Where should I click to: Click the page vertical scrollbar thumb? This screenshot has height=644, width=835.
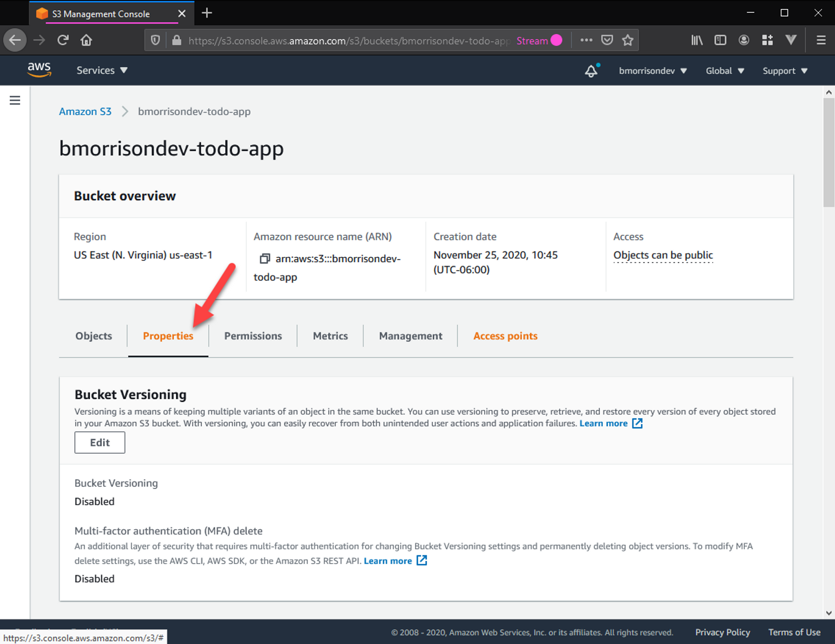point(829,152)
